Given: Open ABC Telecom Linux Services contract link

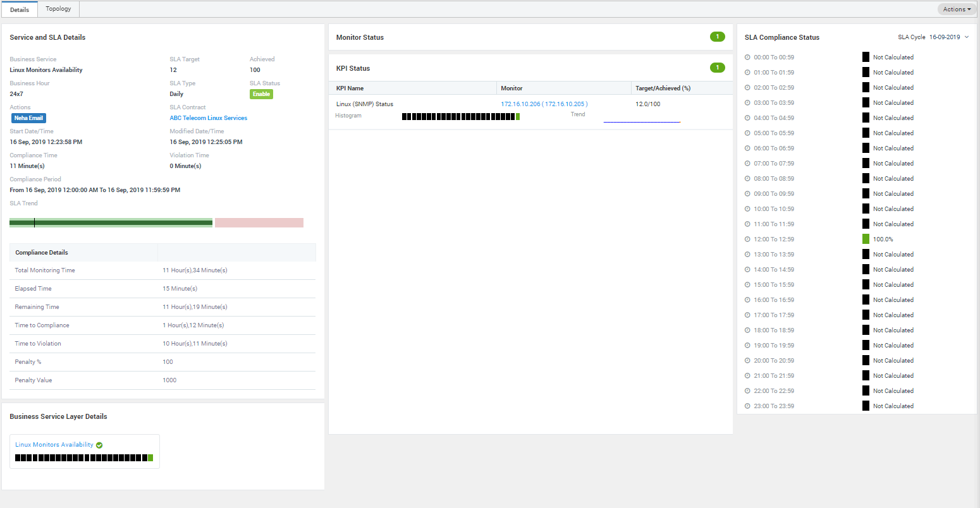Looking at the screenshot, I should 208,118.
